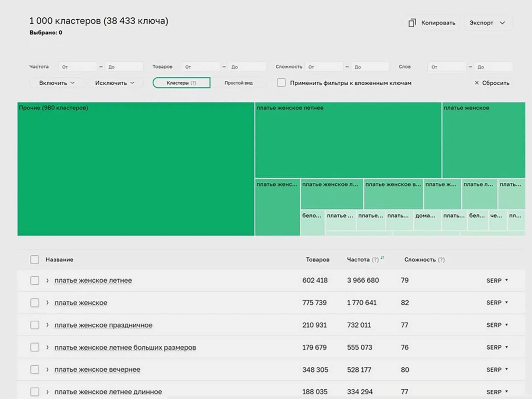
Task: Switch to the Простой вид tab
Action: coord(239,83)
